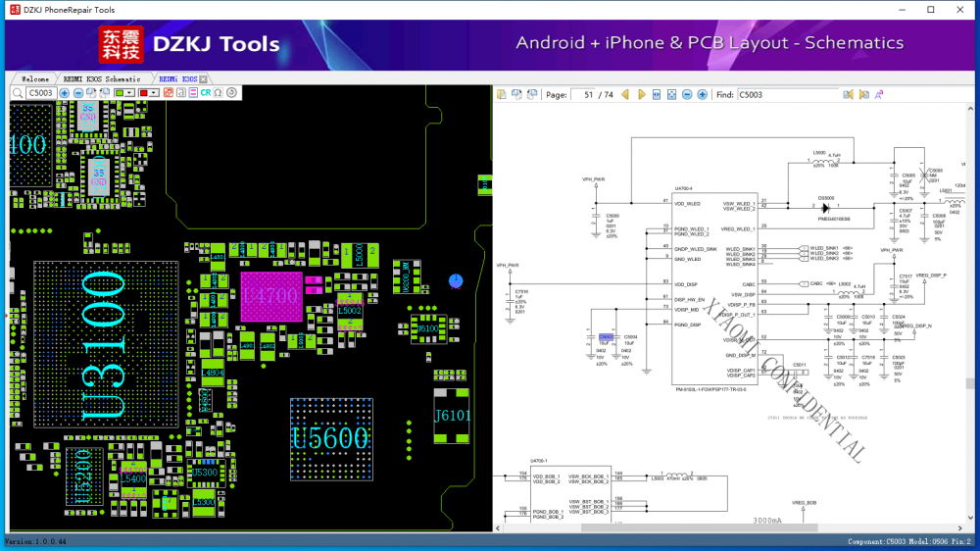This screenshot has width=980, height=551.
Task: Click the omega resistance icon
Action: (x=219, y=93)
